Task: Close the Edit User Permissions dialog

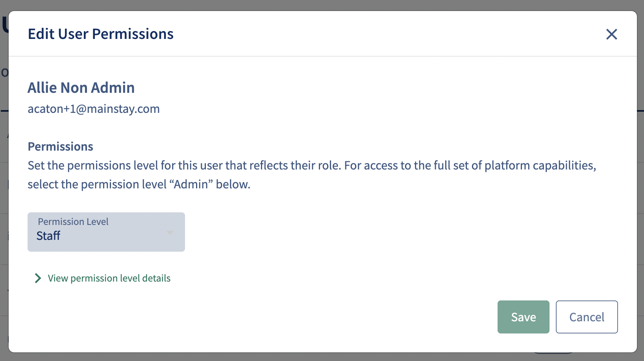Action: (x=611, y=34)
